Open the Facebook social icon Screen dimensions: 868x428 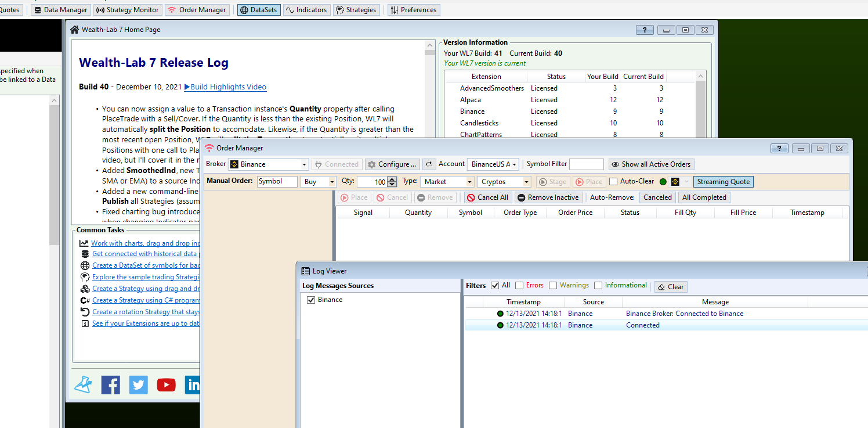pyautogui.click(x=110, y=384)
